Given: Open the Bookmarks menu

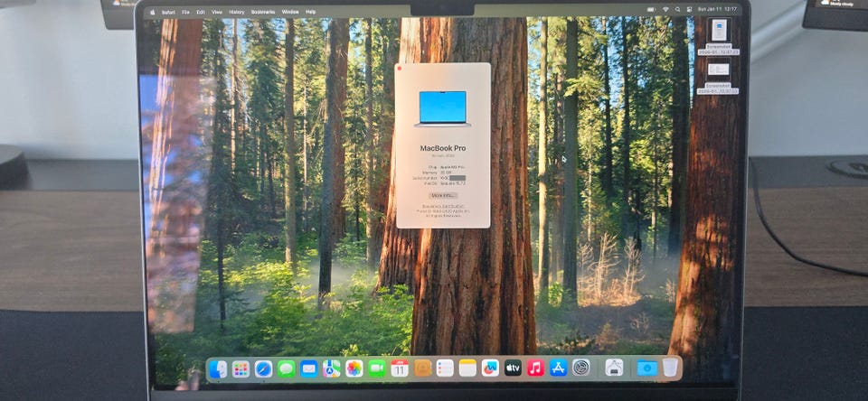Looking at the screenshot, I should (x=263, y=12).
